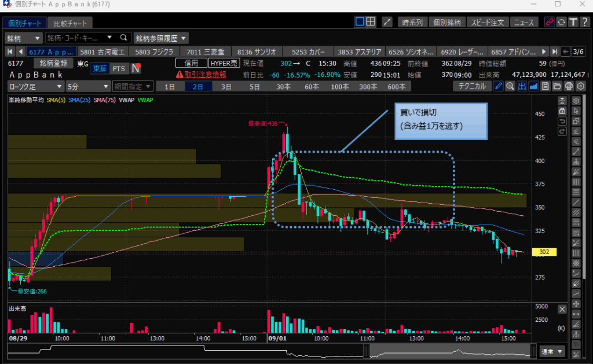593x364 pixels.
Task: Open the 銘柄参照履歴 dropdown
Action: 161,38
